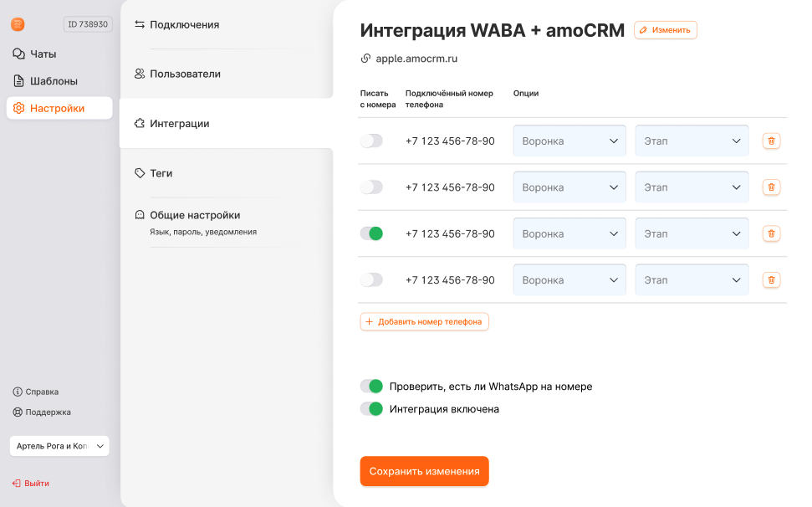The height and width of the screenshot is (507, 812).
Task: Click the Интеграция WABA + amoCRM heading
Action: 492,30
